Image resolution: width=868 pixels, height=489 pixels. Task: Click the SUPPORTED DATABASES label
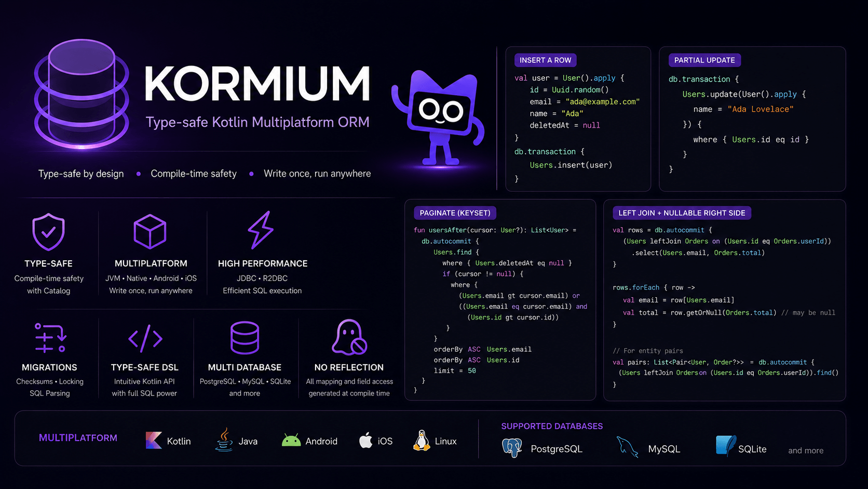pos(552,426)
